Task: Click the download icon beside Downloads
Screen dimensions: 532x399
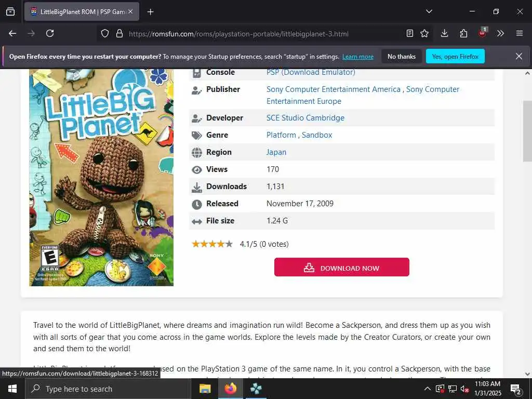Action: (197, 187)
